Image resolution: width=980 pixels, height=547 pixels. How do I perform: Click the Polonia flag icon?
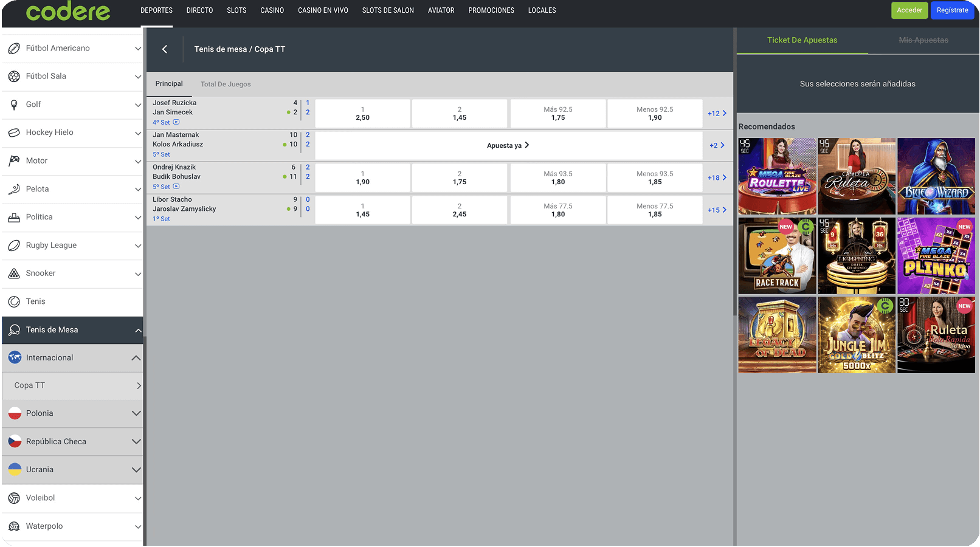click(x=15, y=413)
